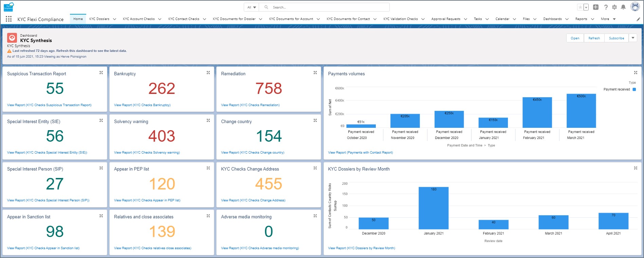644x258 pixels.
Task: Open the global actions plus icon
Action: click(596, 7)
